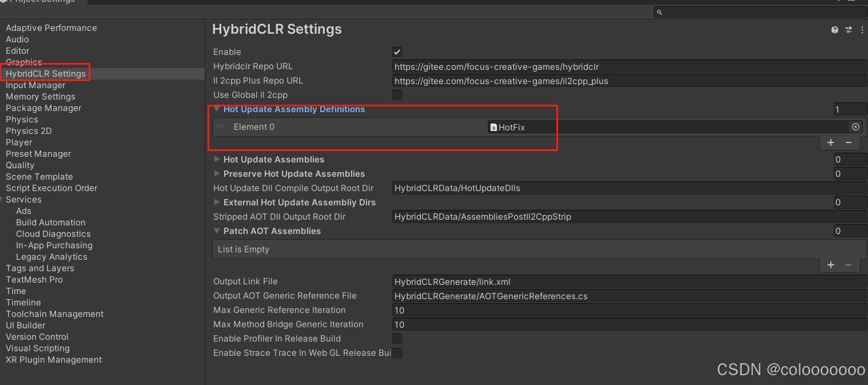This screenshot has height=385, width=868.
Task: Open Quality settings
Action: coord(20,165)
